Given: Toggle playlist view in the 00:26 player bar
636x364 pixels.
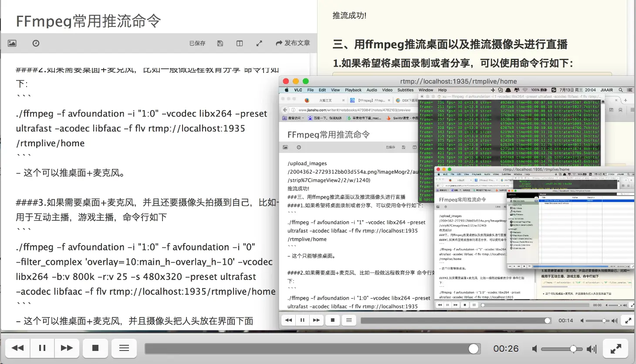Looking at the screenshot, I should click(x=124, y=348).
